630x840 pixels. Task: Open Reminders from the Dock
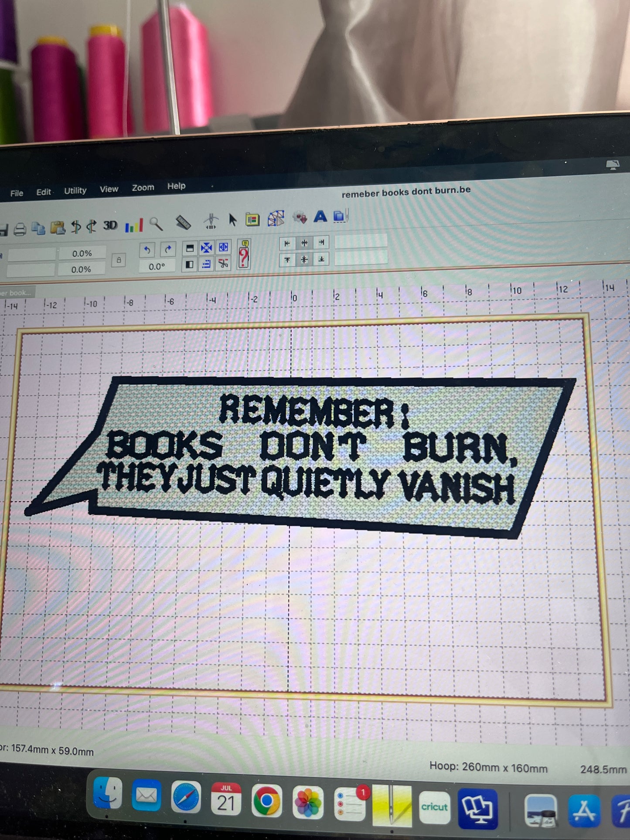click(x=349, y=804)
